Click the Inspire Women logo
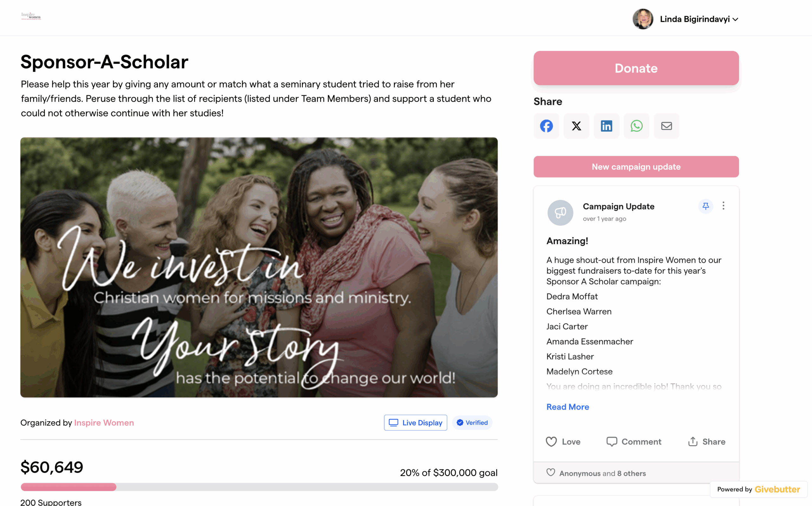Screen dimensions: 812x506 pos(31,16)
